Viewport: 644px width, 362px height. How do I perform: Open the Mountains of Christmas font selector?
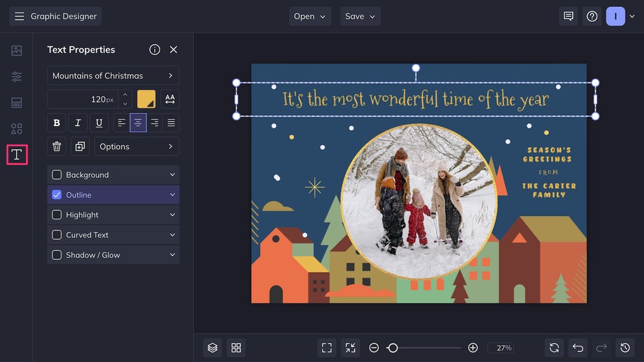(113, 76)
